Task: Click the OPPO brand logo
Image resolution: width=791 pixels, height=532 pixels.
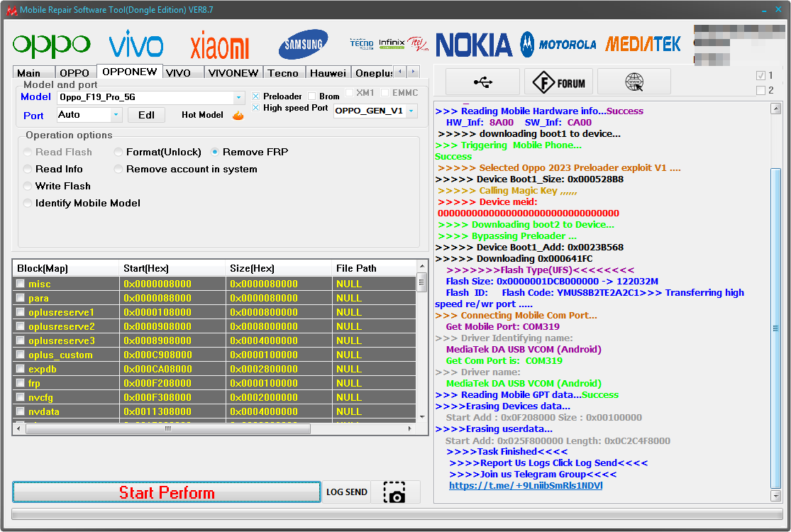Action: coord(52,45)
